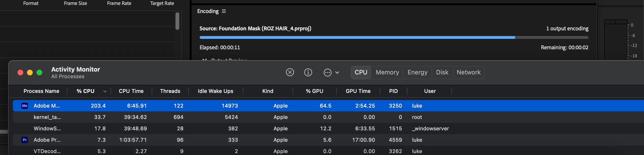
Task: Sort by the % CPU column header
Action: coord(86,91)
